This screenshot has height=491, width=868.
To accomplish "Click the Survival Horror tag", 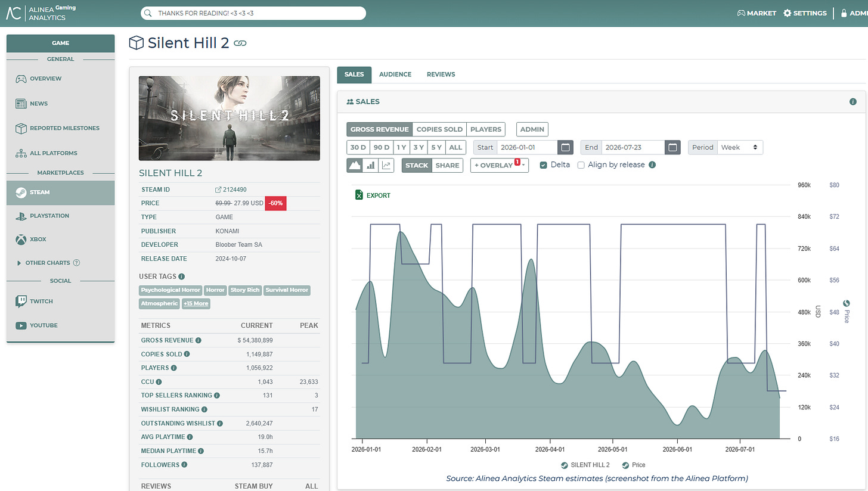I will (x=287, y=290).
